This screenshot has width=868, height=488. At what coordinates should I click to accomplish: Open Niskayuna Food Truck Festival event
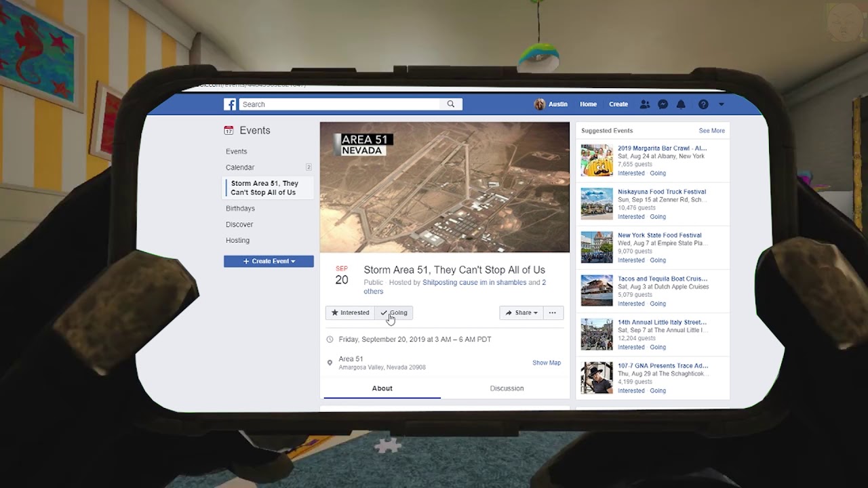click(x=662, y=192)
